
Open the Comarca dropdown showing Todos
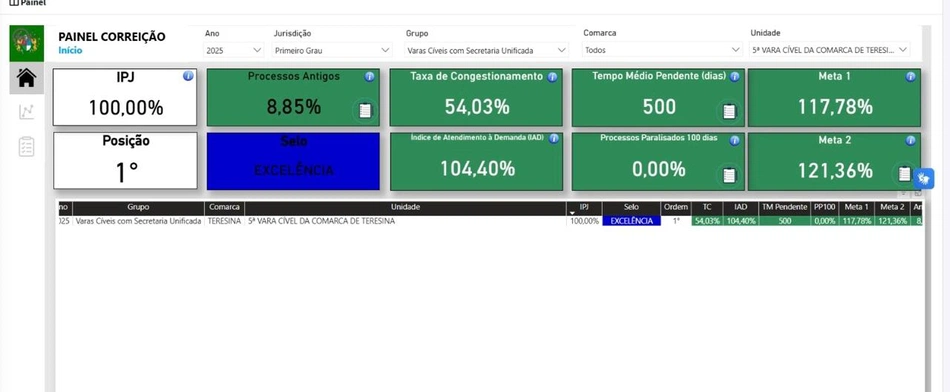click(x=662, y=50)
